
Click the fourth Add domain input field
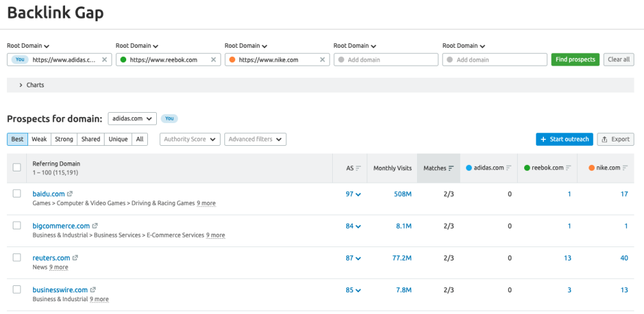point(386,59)
